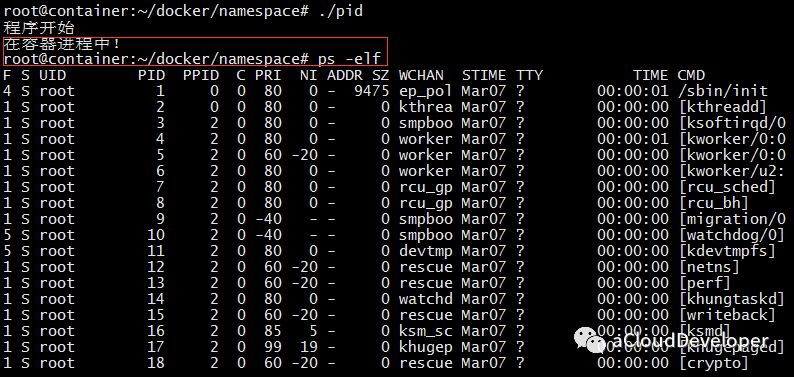Click the [kthreadd] process name
The width and height of the screenshot is (794, 377).
(723, 107)
